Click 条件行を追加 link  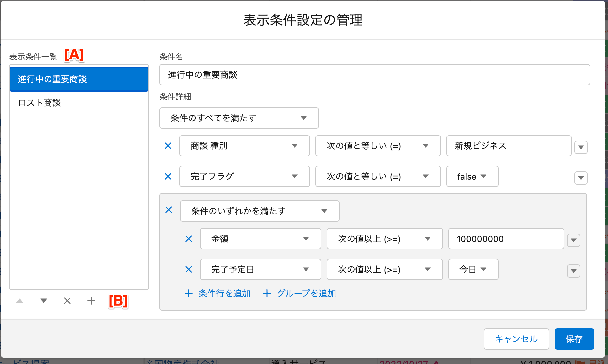point(218,293)
